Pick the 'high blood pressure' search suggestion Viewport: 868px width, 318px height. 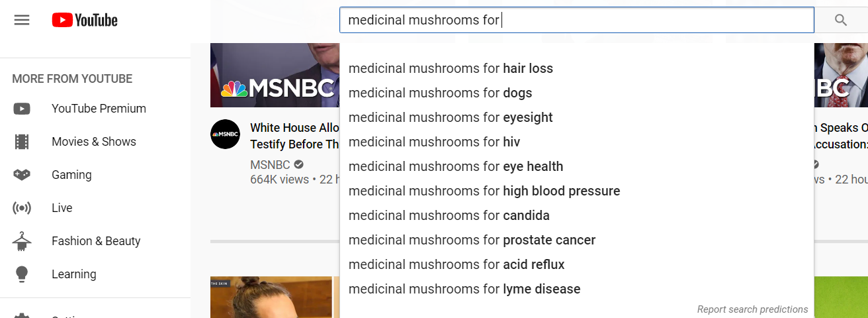click(x=484, y=191)
